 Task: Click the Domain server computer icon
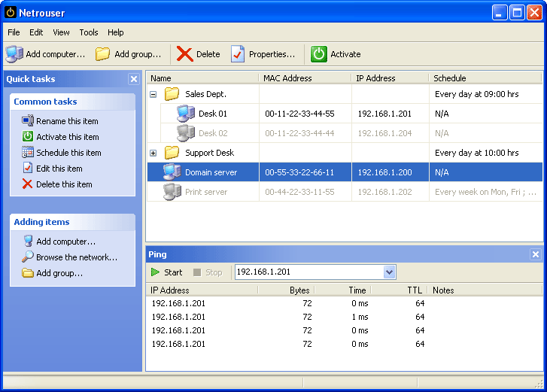pos(172,172)
